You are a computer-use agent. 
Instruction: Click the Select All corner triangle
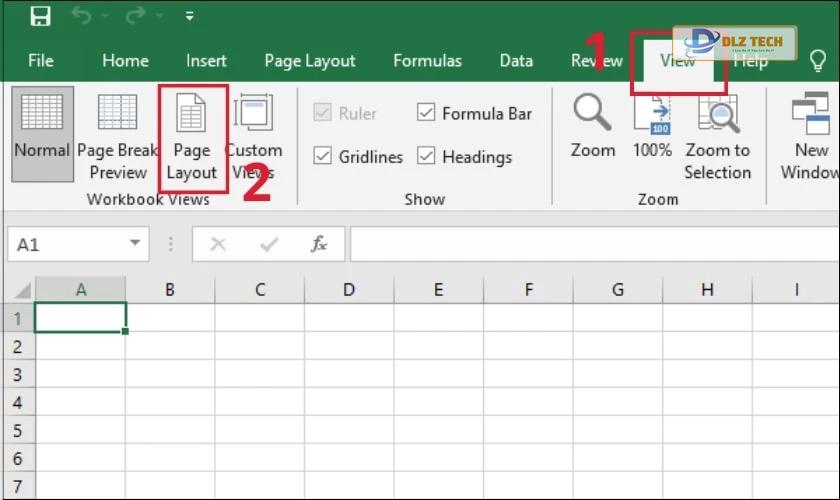[x=20, y=290]
